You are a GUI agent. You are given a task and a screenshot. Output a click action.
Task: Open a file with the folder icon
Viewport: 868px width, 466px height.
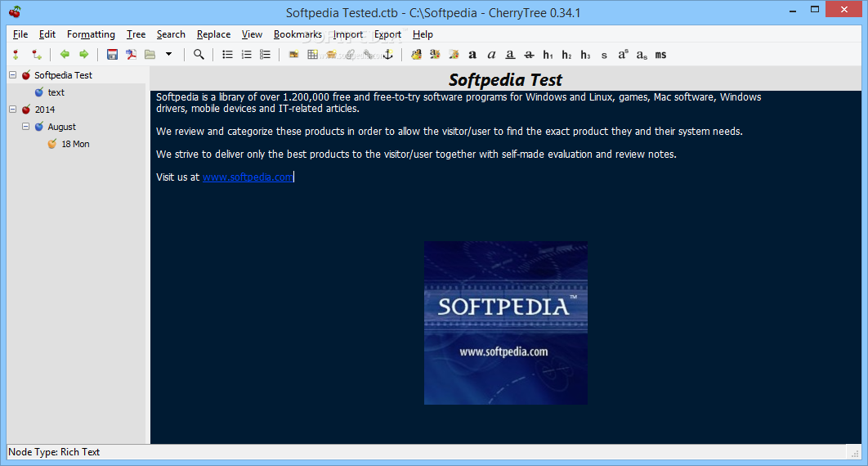tap(150, 54)
